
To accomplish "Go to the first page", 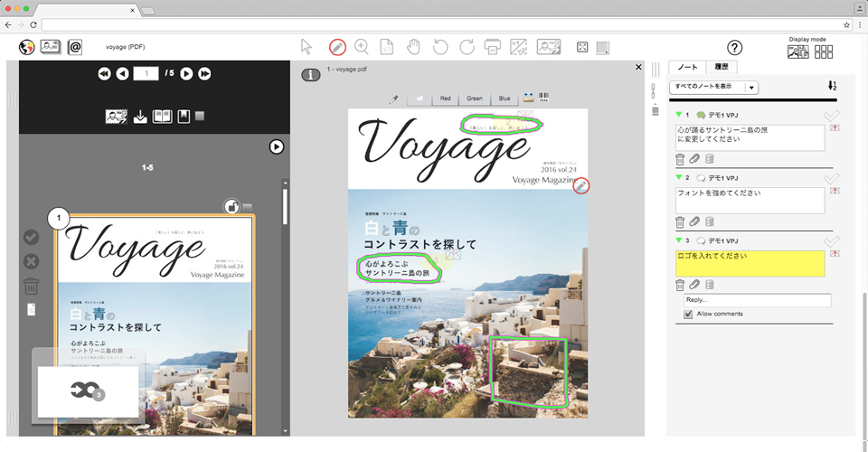I will pos(104,73).
